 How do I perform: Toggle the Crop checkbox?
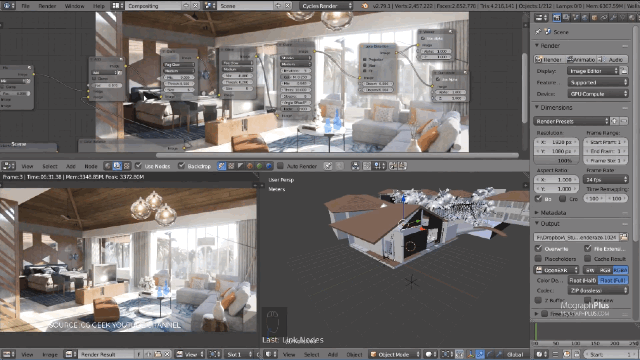(562, 199)
